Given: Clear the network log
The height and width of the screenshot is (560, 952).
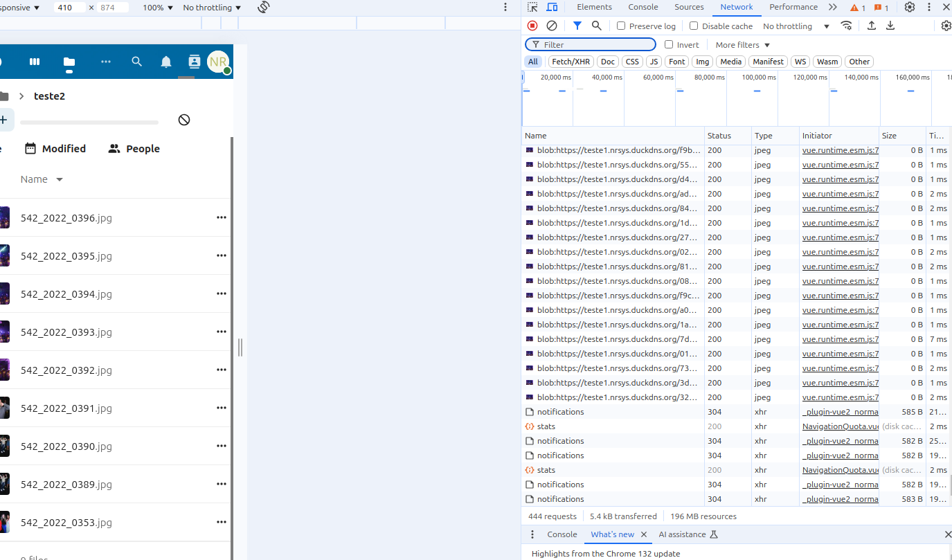Looking at the screenshot, I should (552, 26).
